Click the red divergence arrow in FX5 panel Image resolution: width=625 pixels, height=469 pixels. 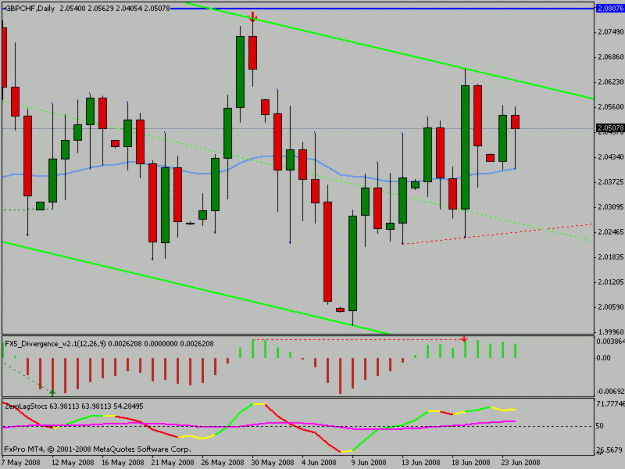coord(464,339)
